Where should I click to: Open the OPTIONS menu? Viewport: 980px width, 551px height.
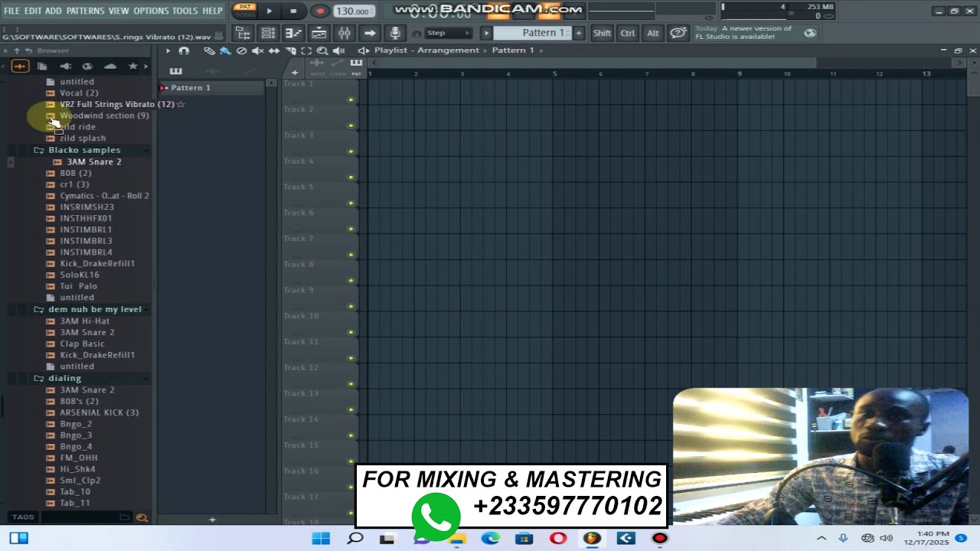(x=151, y=11)
